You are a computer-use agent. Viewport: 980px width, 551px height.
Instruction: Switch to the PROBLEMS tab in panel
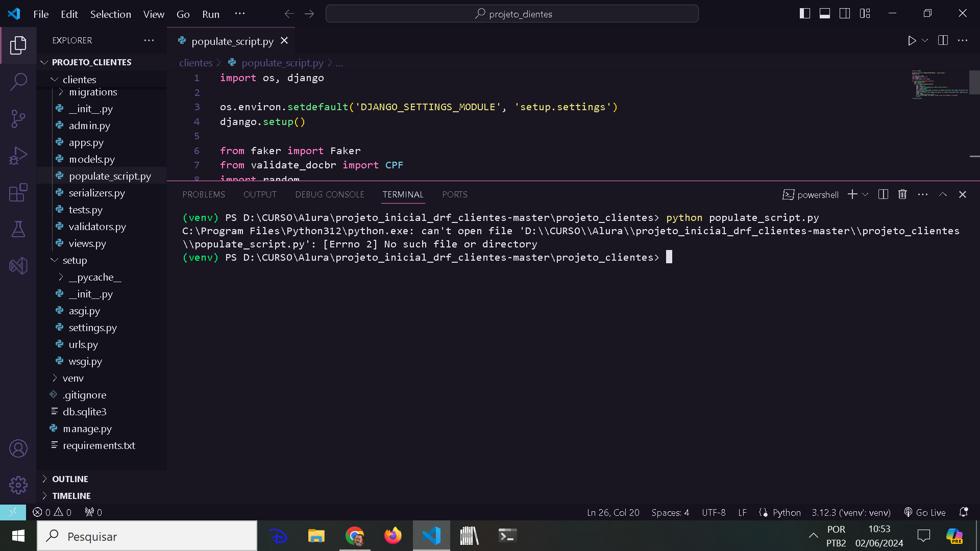(203, 194)
